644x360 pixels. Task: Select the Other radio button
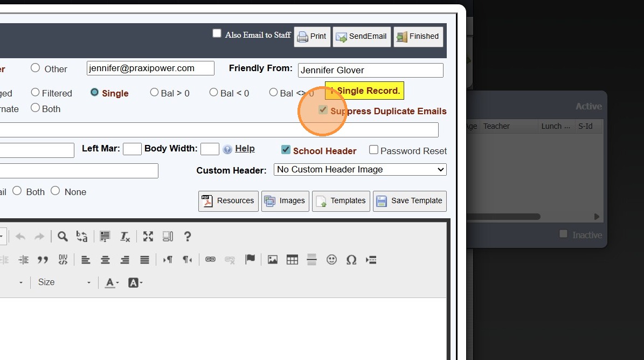[36, 68]
